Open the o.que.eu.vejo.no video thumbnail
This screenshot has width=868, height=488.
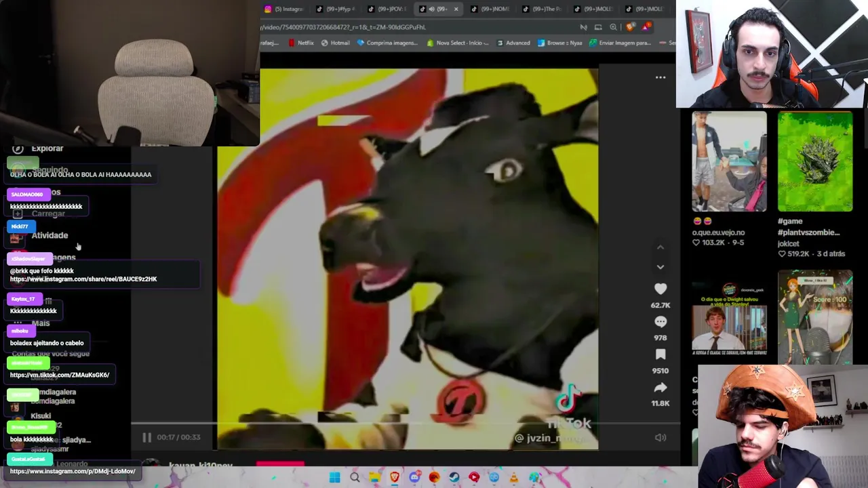[x=729, y=161]
